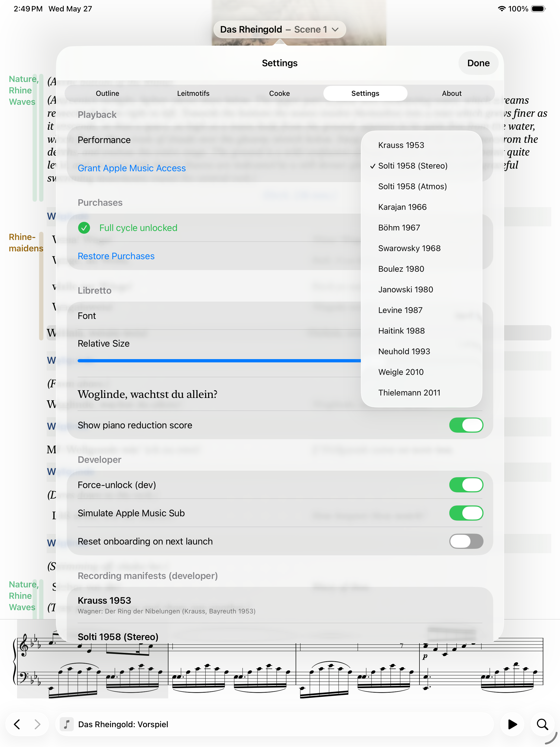Image resolution: width=560 pixels, height=747 pixels.
Task: Select Levine 1987 performance
Action: point(421,310)
